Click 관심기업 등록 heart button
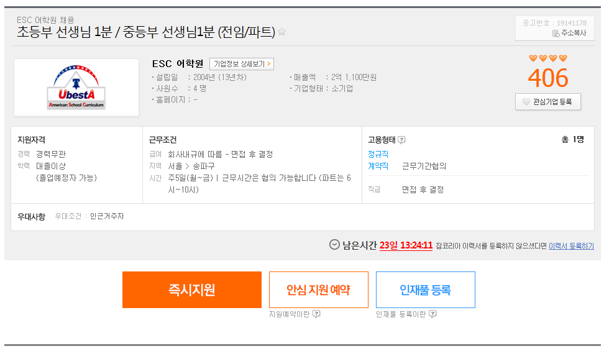The image size is (604, 364). tap(547, 102)
